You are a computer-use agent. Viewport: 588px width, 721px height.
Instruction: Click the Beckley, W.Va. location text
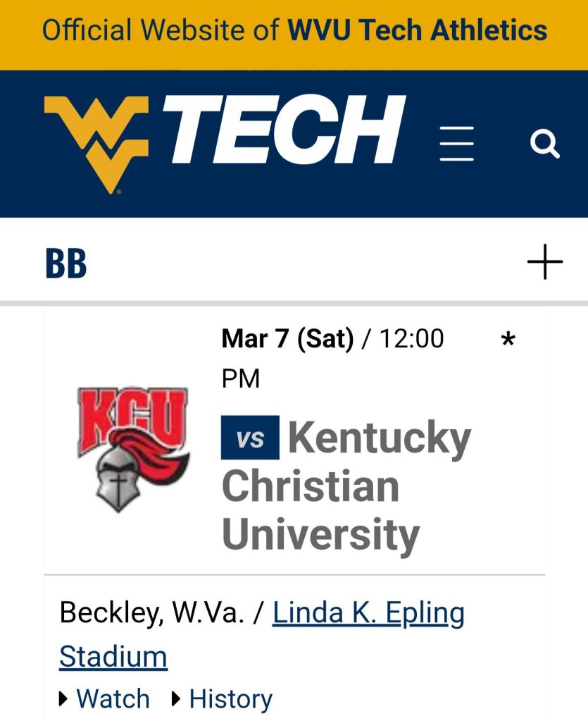pyautogui.click(x=151, y=613)
